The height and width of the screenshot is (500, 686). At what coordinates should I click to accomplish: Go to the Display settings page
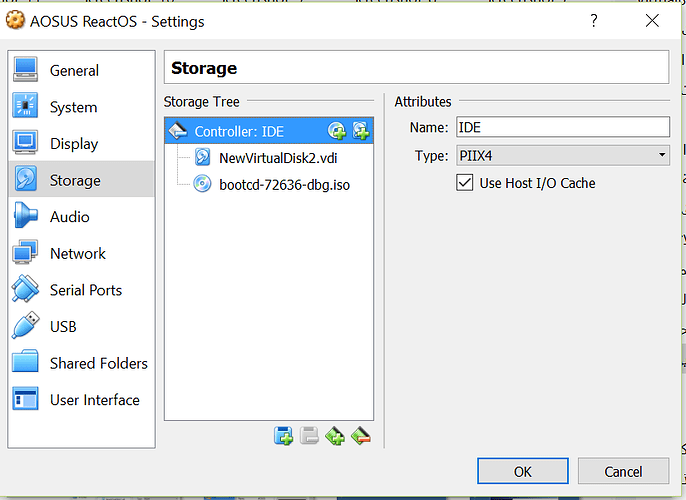tap(74, 144)
